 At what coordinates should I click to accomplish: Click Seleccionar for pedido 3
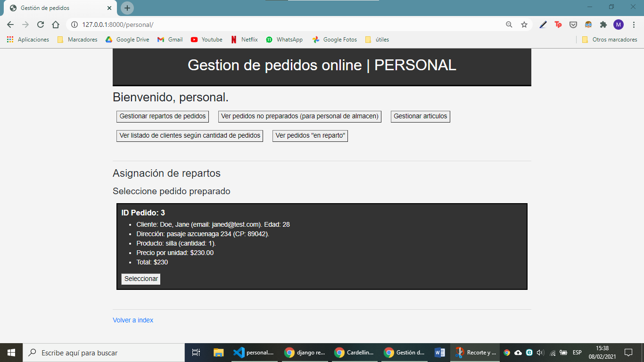coord(141,279)
